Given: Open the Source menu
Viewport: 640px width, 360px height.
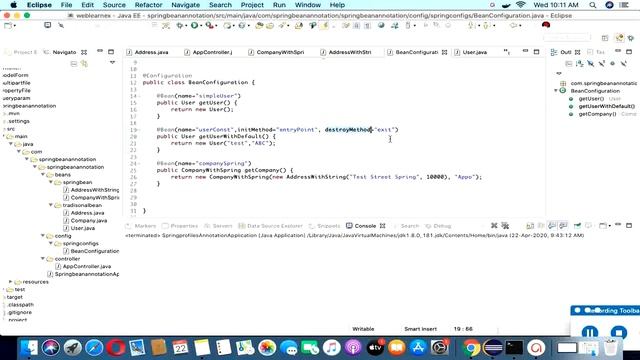Looking at the screenshot, I should coord(114,5).
